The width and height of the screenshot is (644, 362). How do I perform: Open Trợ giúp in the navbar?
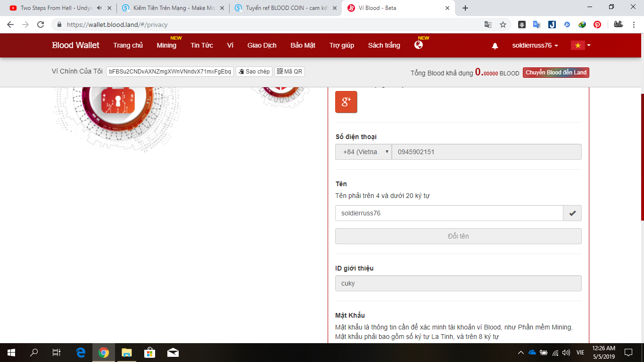pyautogui.click(x=342, y=45)
